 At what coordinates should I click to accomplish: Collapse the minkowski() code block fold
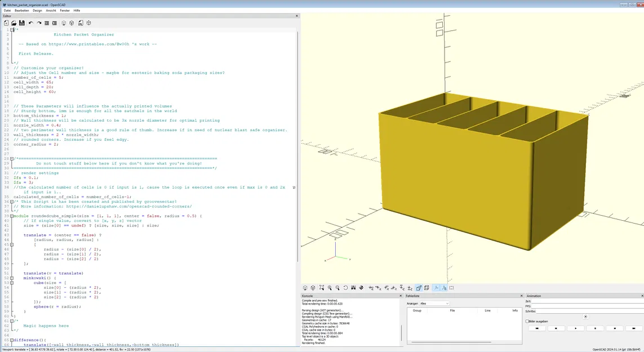pos(12,278)
